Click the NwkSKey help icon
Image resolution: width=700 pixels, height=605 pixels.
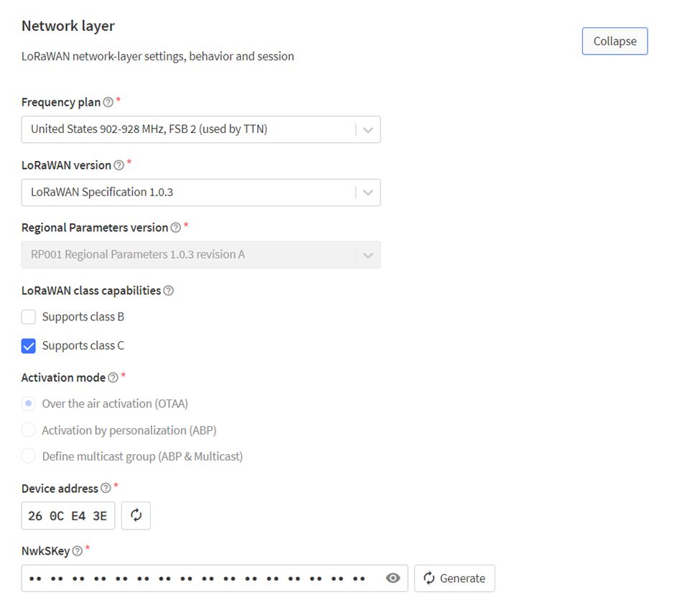tap(78, 551)
